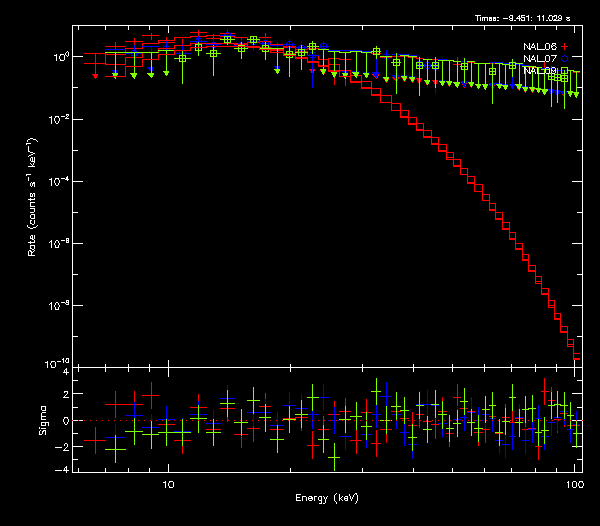Viewport: 600px width, 526px height.
Task: Click the red plus marker for NAI_06
Action: pos(564,47)
